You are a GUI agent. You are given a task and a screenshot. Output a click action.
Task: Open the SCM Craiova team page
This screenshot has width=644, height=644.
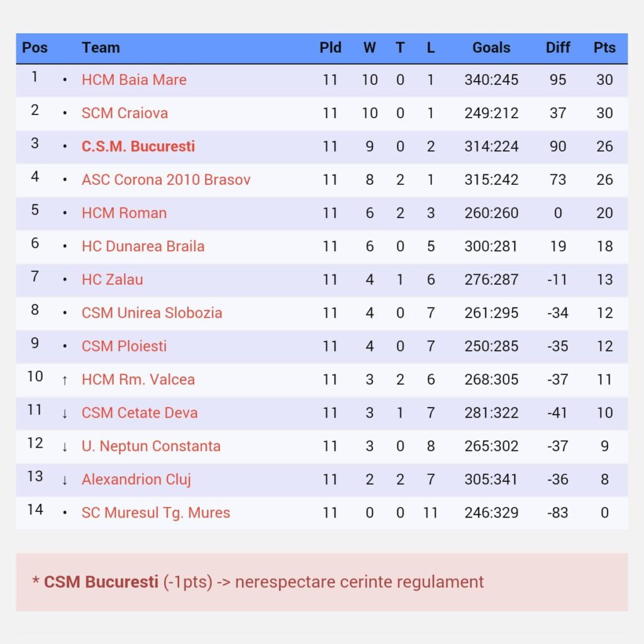(x=125, y=113)
